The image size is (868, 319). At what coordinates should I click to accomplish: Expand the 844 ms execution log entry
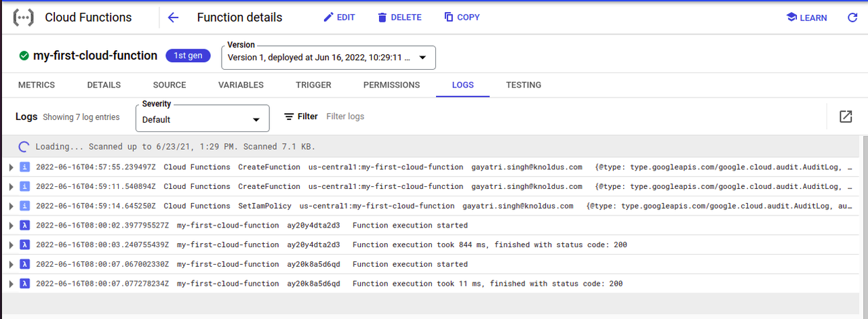(x=11, y=244)
